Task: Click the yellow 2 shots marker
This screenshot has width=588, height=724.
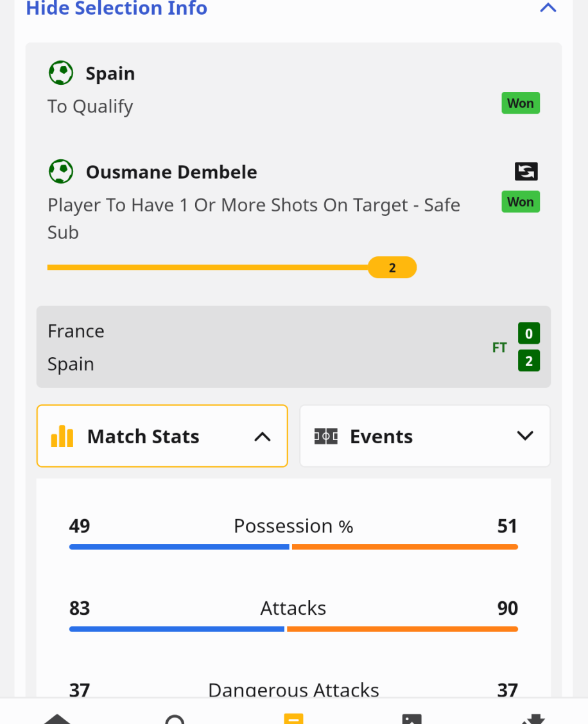Action: click(x=392, y=267)
